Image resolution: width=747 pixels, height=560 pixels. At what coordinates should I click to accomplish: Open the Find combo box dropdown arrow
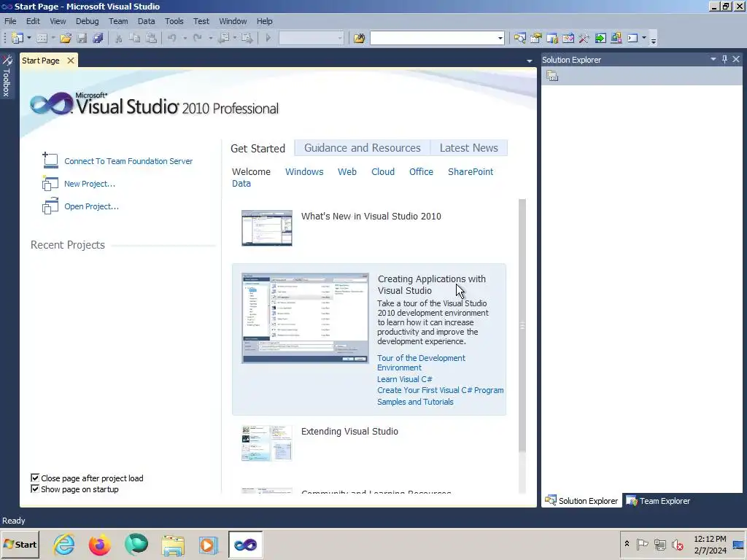[500, 38]
